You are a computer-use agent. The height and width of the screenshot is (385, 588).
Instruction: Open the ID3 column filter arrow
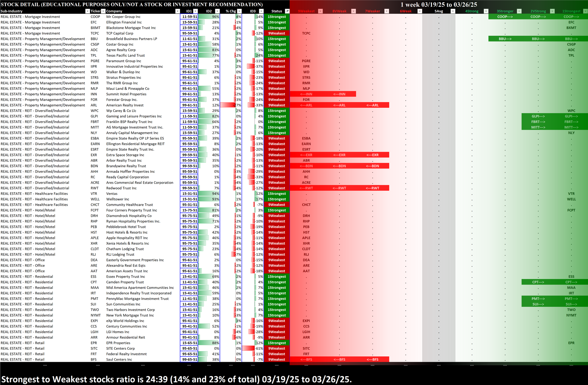coord(261,11)
